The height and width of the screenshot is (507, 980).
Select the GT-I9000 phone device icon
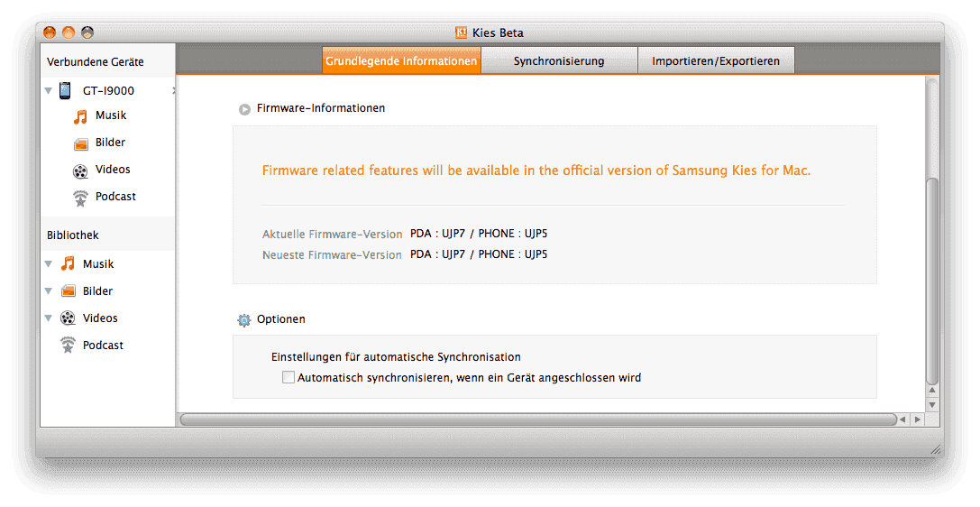(65, 90)
